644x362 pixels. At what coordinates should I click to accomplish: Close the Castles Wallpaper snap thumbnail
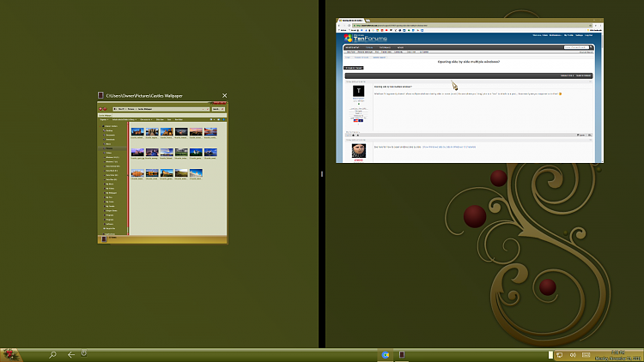(224, 95)
